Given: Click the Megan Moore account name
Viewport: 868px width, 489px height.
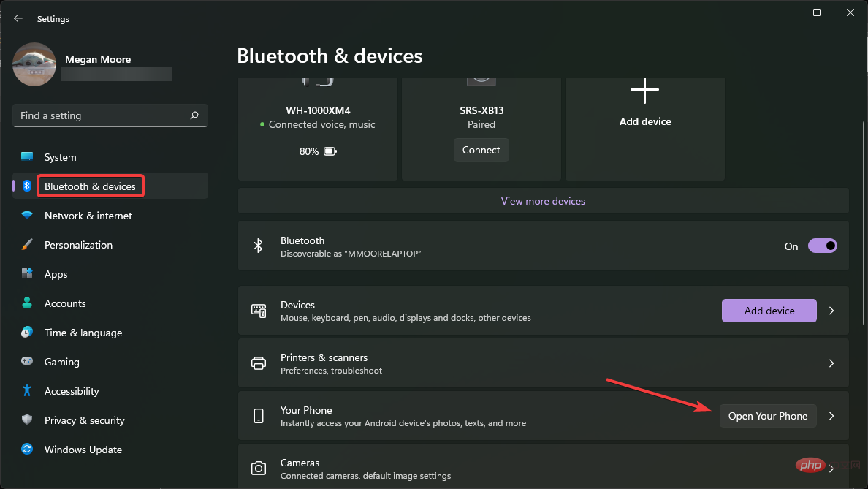Looking at the screenshot, I should (98, 59).
